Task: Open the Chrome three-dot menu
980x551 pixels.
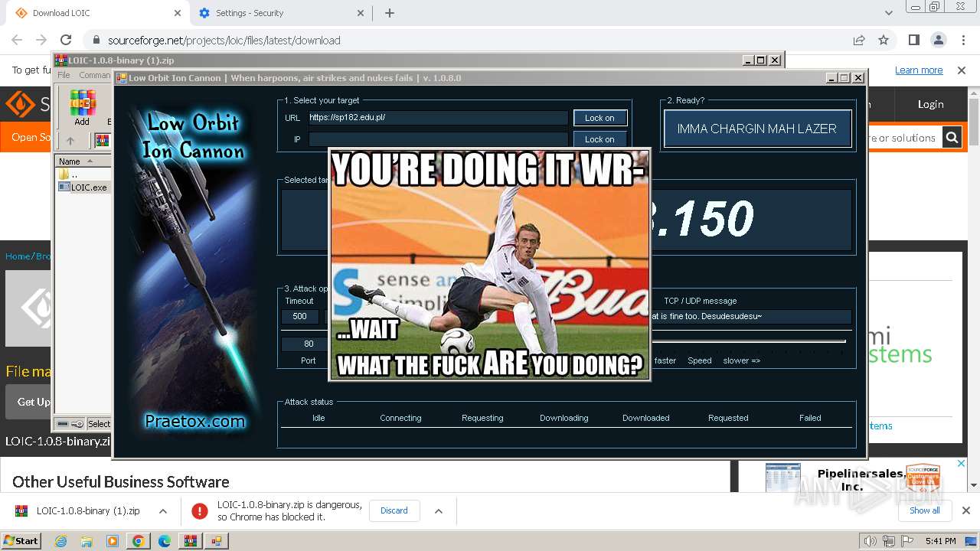Action: [x=963, y=40]
